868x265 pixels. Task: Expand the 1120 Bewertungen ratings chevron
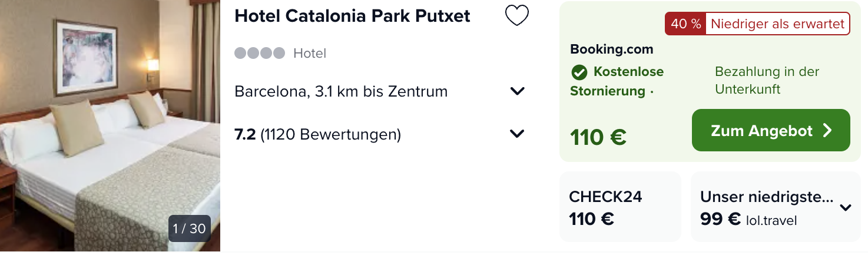click(x=517, y=134)
